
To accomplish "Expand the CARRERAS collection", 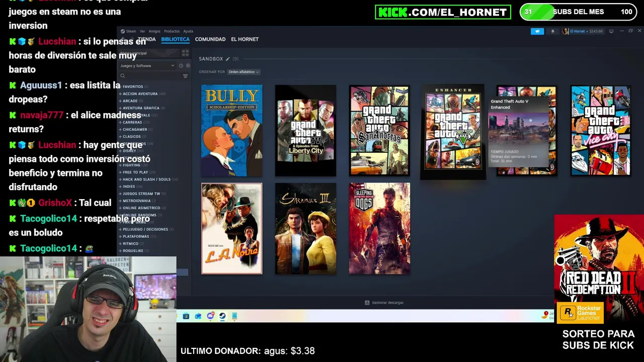I will (134, 122).
